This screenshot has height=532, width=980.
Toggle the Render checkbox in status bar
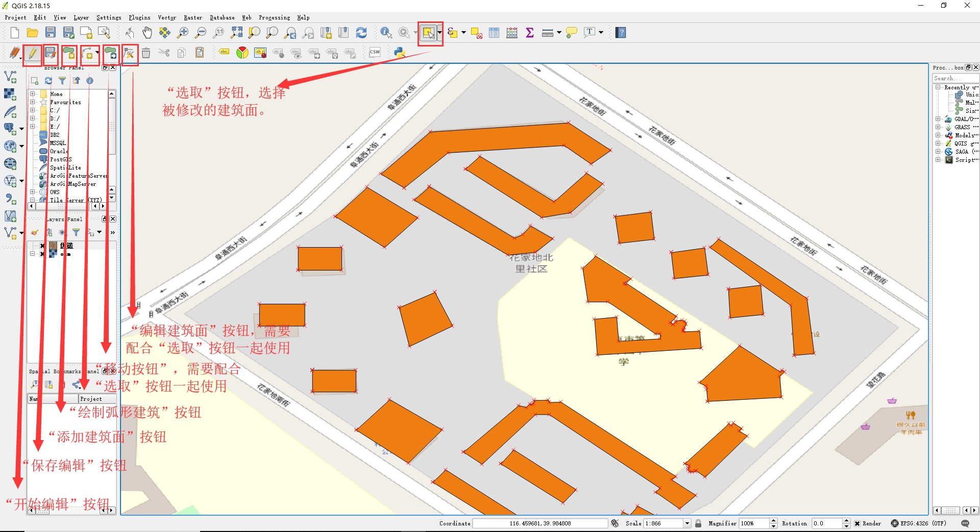[x=858, y=523]
